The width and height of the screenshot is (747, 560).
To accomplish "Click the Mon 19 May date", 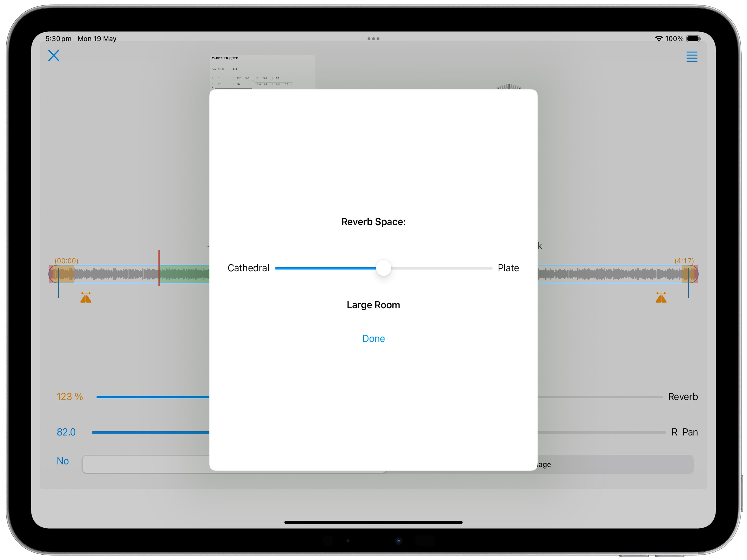I will [97, 39].
